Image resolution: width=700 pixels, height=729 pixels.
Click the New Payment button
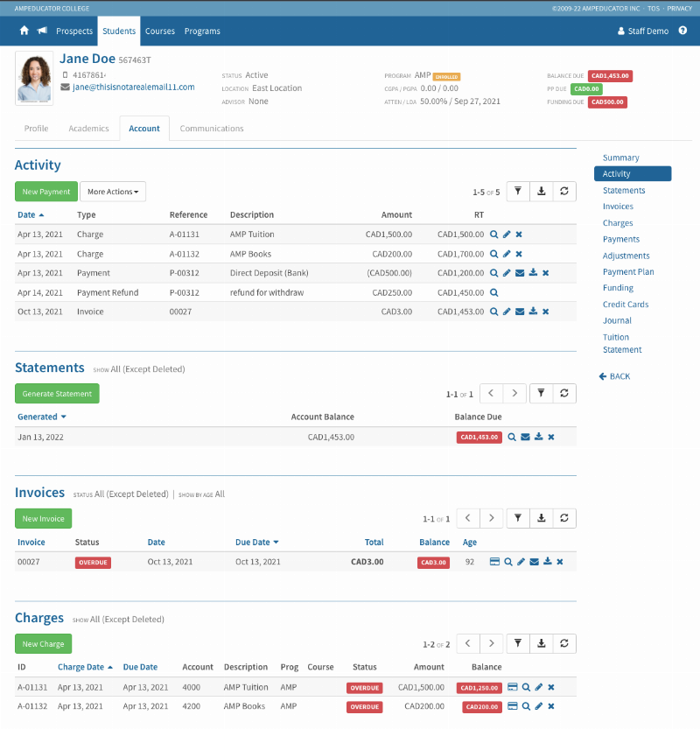(46, 192)
